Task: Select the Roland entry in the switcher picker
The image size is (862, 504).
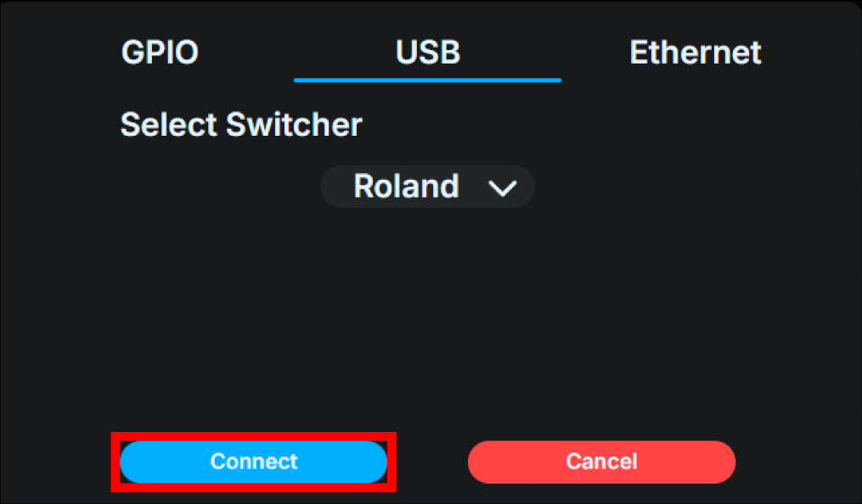Action: point(406,187)
